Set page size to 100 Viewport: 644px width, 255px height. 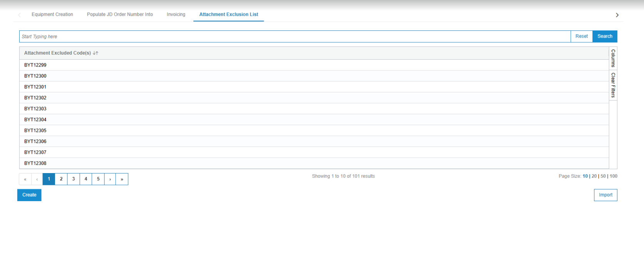point(613,176)
